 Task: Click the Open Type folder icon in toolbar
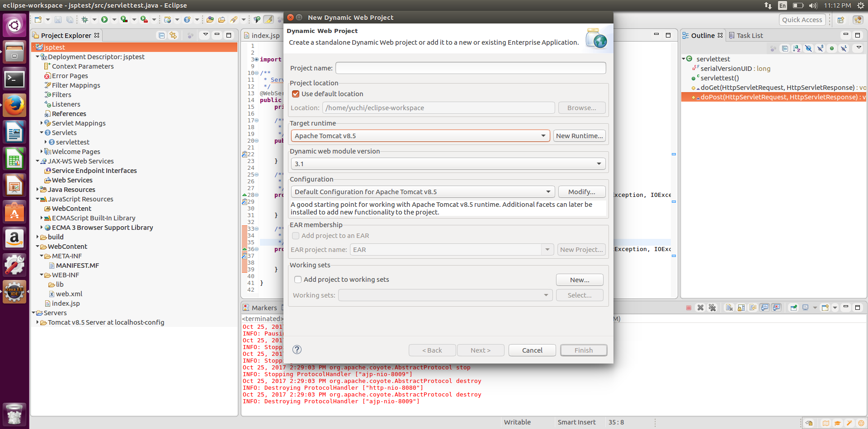[x=210, y=19]
